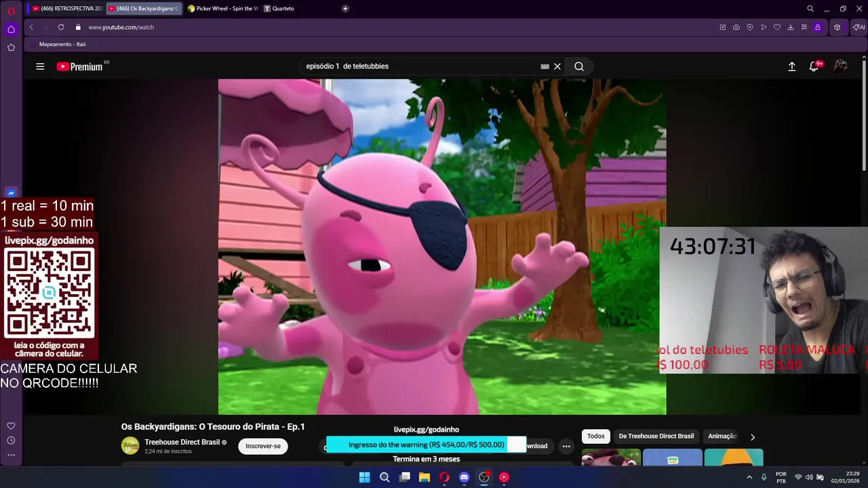Open the YouTube account avatar menu
The image size is (868, 488).
(840, 66)
